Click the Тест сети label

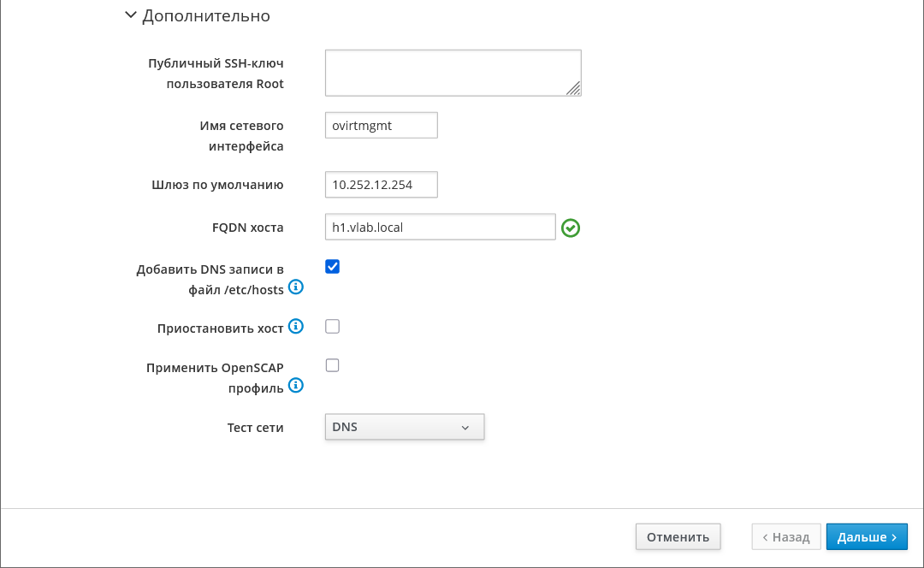[255, 428]
